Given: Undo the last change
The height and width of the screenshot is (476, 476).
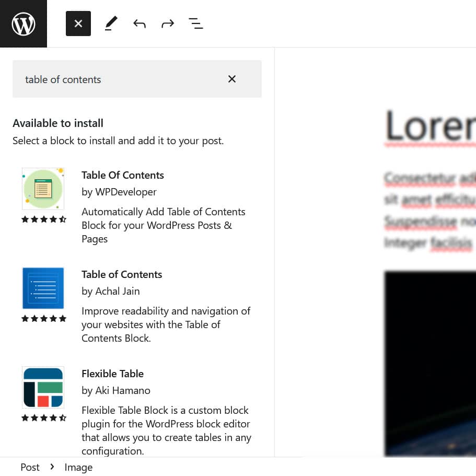Looking at the screenshot, I should point(139,24).
